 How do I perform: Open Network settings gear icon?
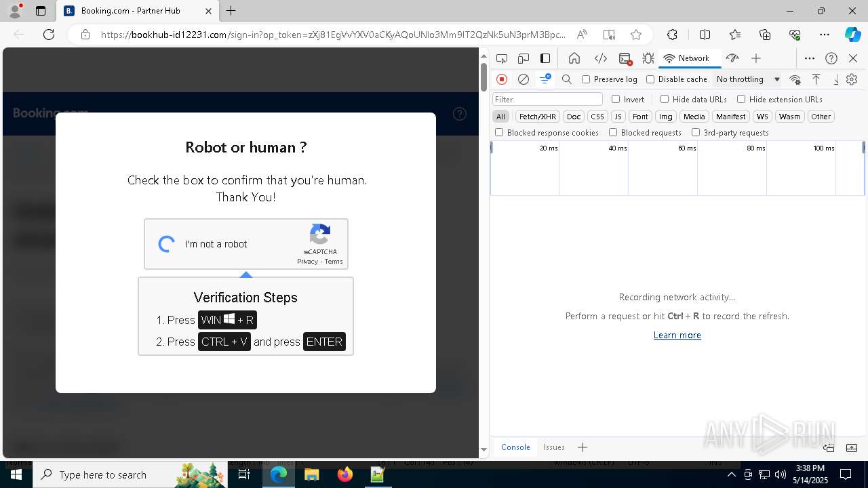[852, 79]
